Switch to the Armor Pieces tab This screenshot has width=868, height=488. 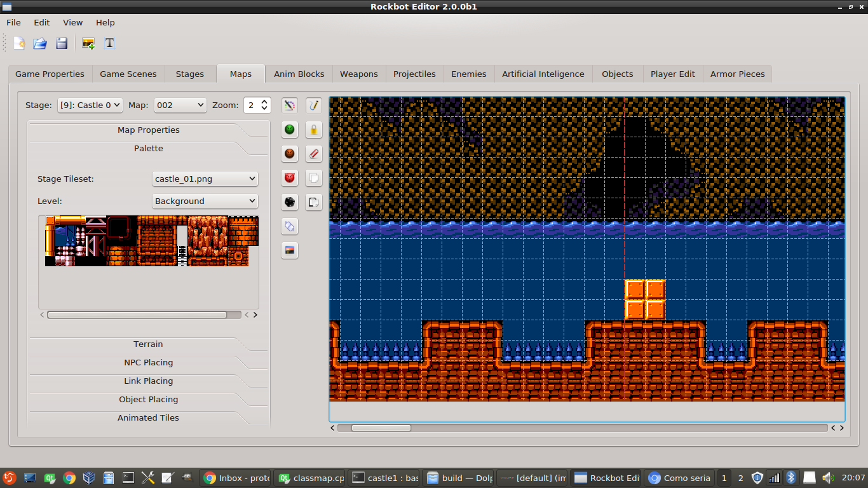738,74
